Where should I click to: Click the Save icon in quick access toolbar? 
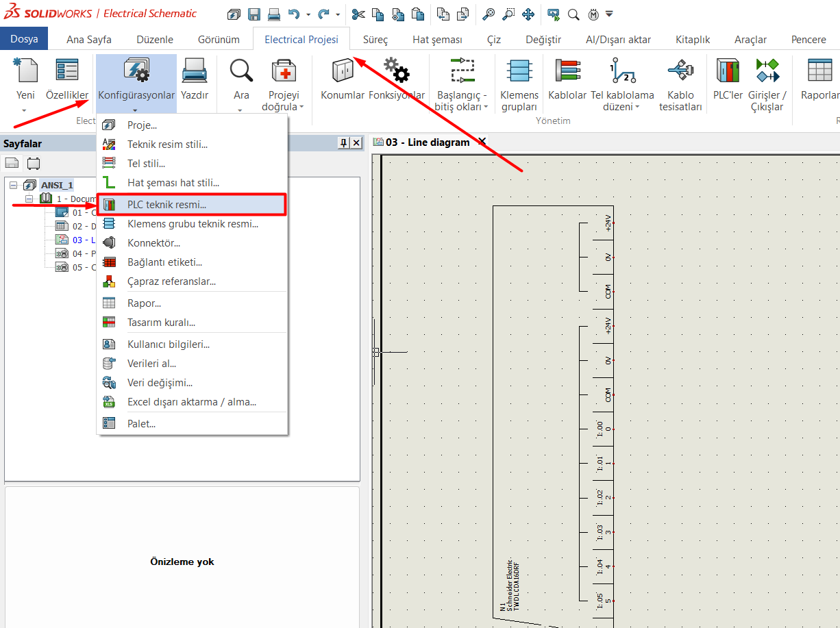pos(254,14)
